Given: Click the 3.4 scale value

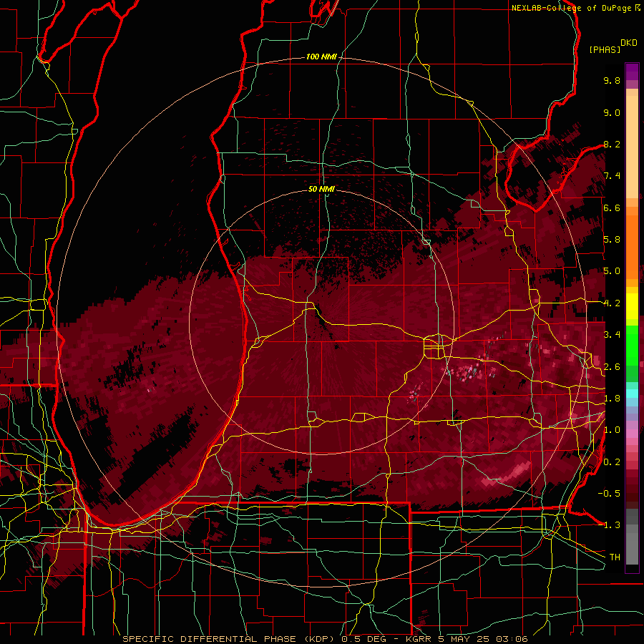Looking at the screenshot, I should 612,335.
